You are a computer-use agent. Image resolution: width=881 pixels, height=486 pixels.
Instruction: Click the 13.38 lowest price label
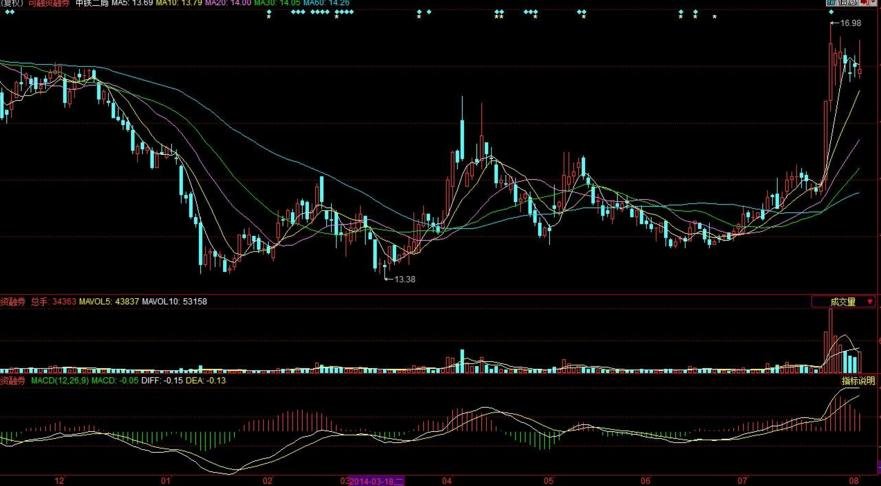tap(404, 279)
